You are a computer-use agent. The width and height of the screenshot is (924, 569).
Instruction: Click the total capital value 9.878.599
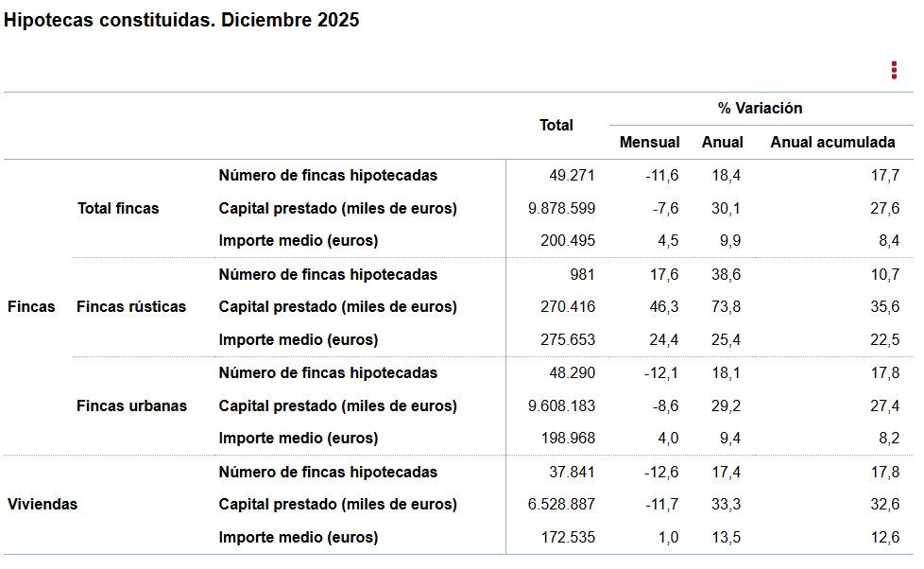(562, 209)
